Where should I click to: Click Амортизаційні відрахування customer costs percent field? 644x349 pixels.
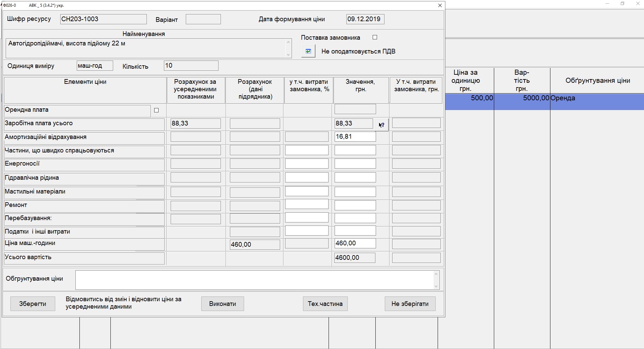(307, 137)
